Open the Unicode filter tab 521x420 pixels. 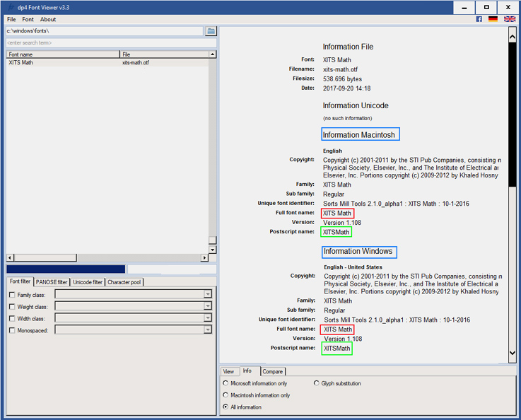click(x=88, y=282)
